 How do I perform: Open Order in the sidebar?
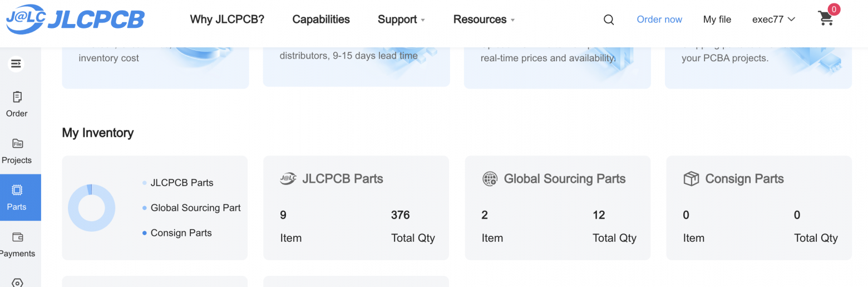click(17, 104)
